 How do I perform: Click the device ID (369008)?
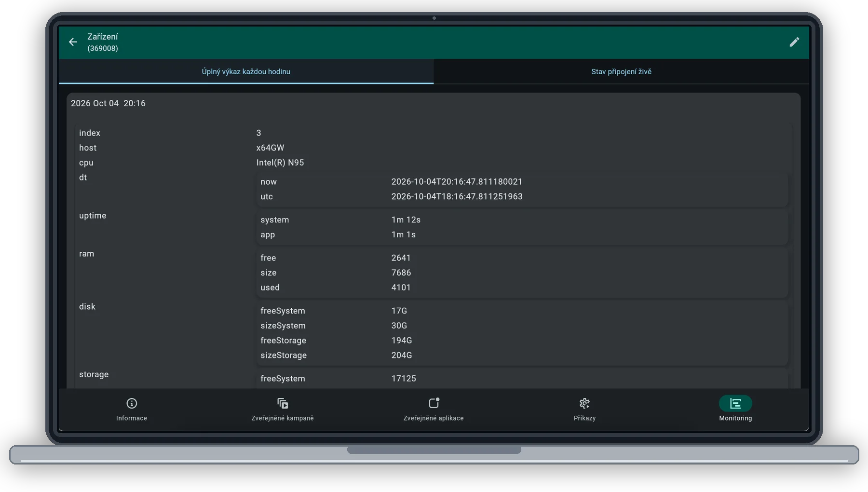pos(103,48)
